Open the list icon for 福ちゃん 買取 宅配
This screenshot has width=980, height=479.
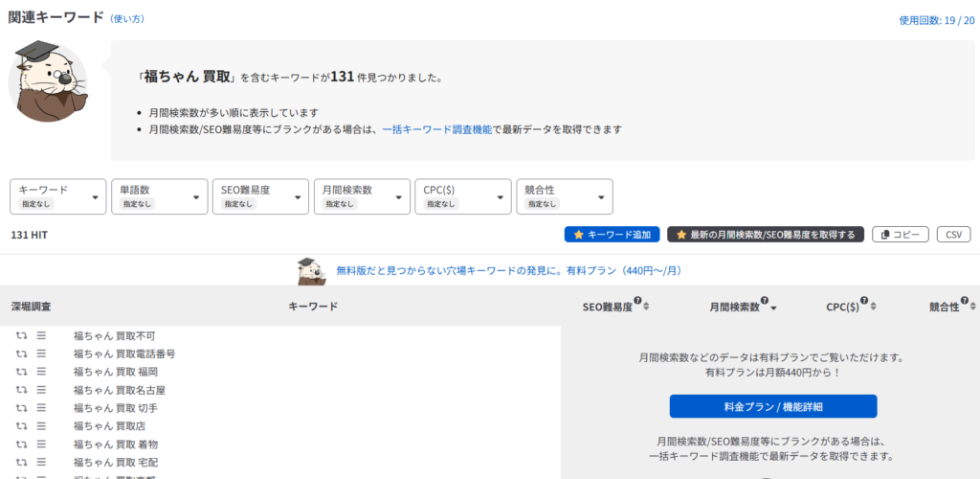(x=41, y=463)
